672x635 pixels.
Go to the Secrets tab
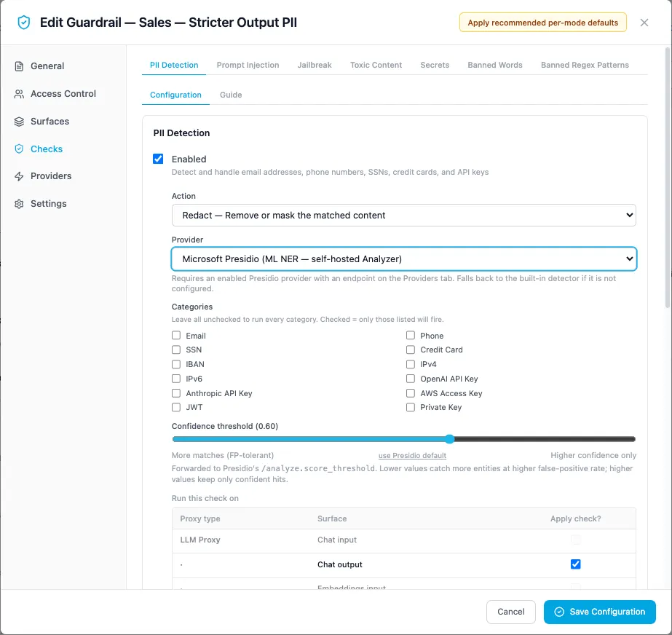coord(435,65)
